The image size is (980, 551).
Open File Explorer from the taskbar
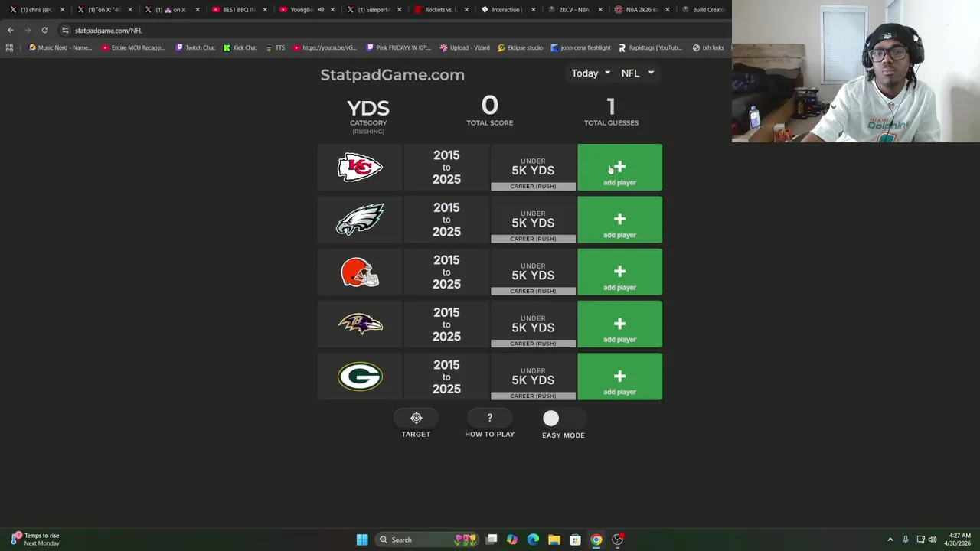pos(554,540)
